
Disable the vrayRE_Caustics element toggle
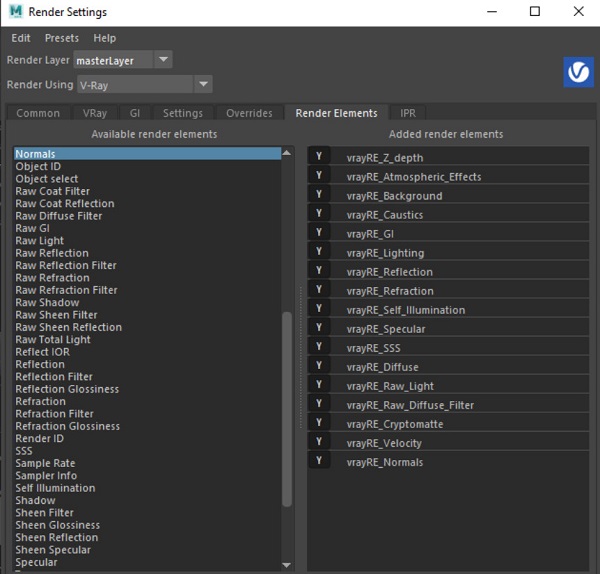pos(319,214)
